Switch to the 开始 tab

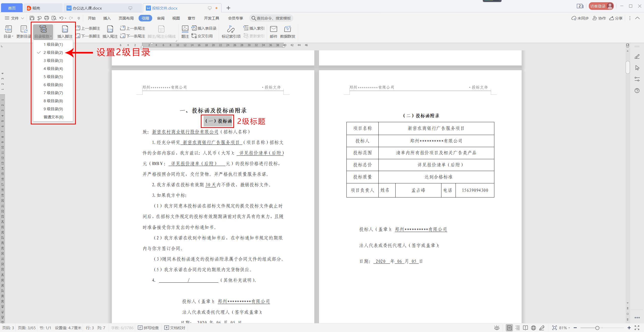tap(91, 18)
